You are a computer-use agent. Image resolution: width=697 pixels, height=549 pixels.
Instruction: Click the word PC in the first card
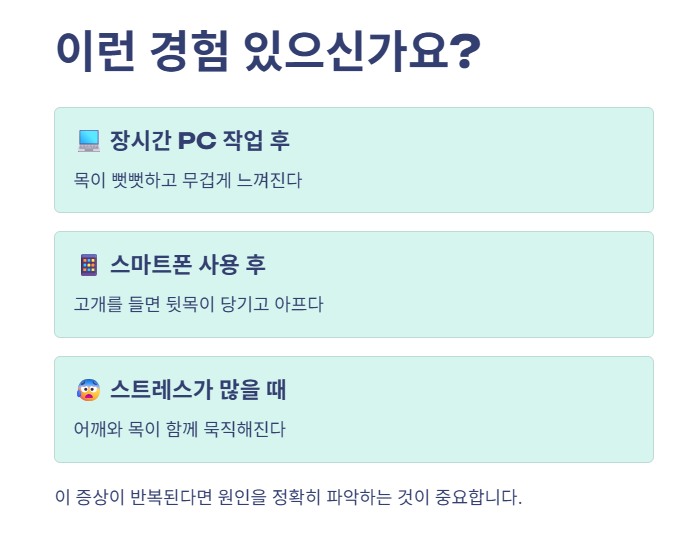click(x=197, y=141)
